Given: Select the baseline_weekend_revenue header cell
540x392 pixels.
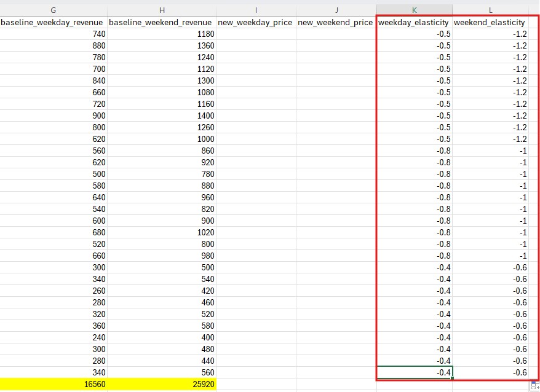Looking at the screenshot, I should [162, 22].
